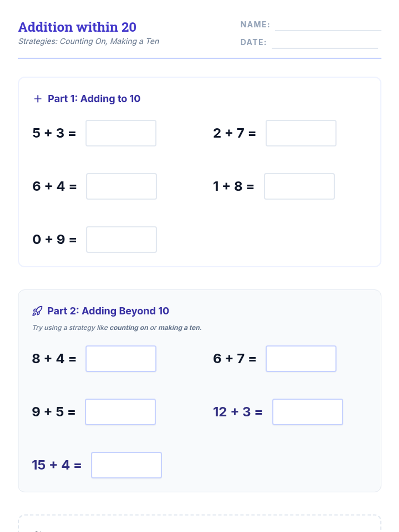Click the '12 + 3 =' equation text
This screenshot has width=399, height=532.
click(237, 412)
